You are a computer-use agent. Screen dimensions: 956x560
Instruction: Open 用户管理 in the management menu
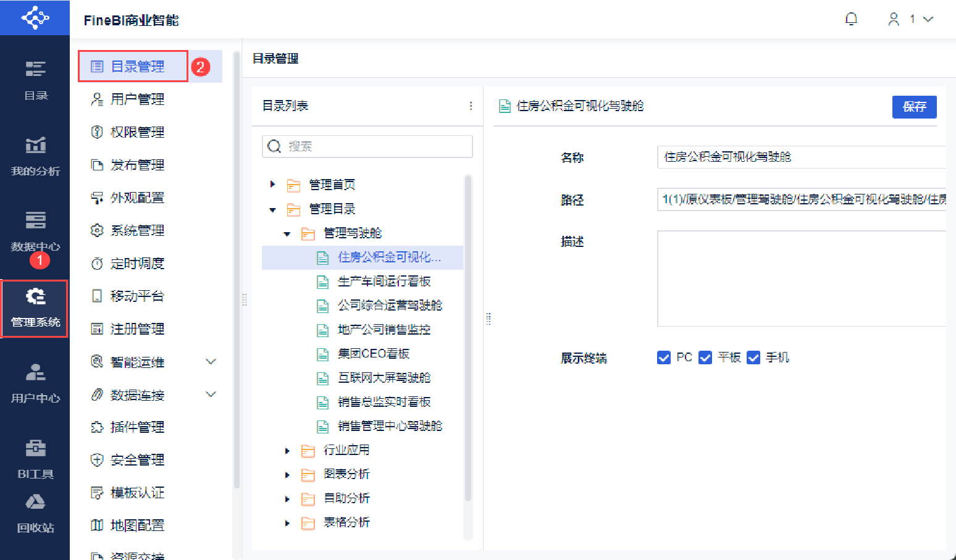137,99
